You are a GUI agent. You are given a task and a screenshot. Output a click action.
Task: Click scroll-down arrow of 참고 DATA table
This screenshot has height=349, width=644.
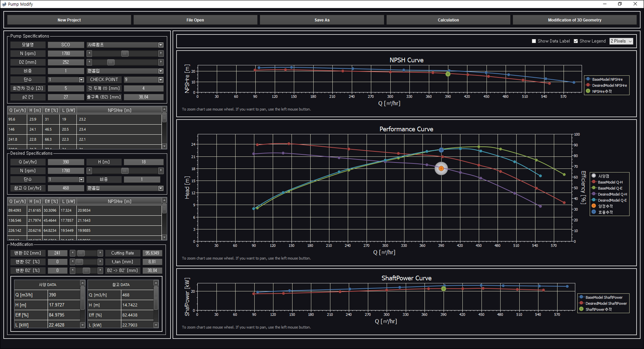pyautogui.click(x=156, y=325)
